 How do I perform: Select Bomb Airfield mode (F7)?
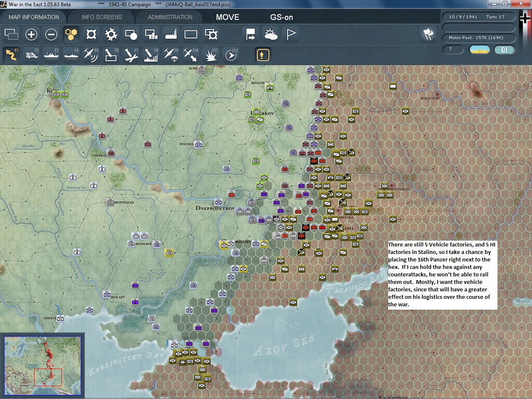[131, 54]
